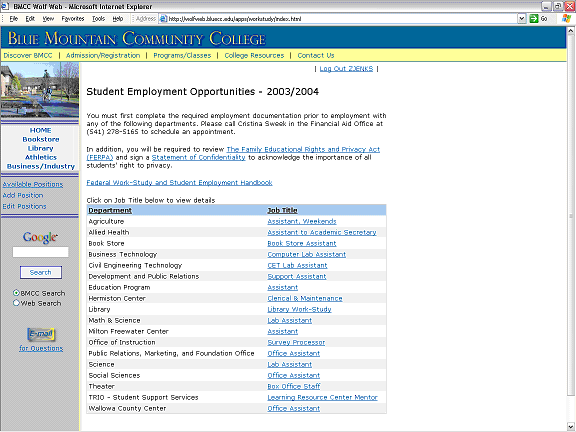Click Edit Positions link
This screenshot has height=432, width=576.
pyautogui.click(x=24, y=206)
